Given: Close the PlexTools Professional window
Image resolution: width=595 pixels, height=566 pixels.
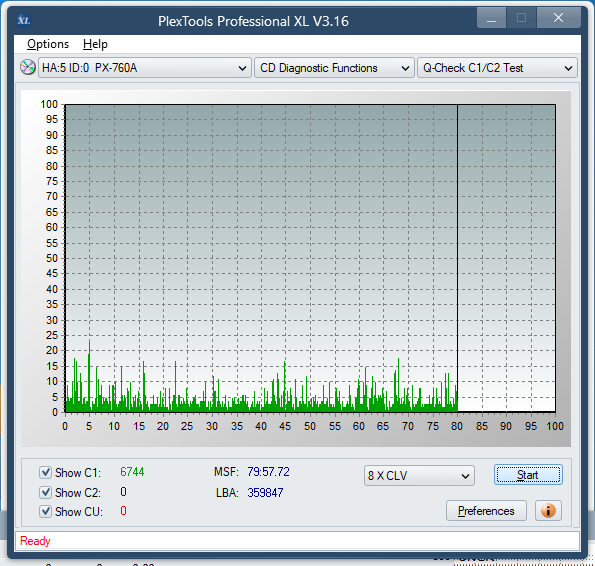Looking at the screenshot, I should 559,18.
